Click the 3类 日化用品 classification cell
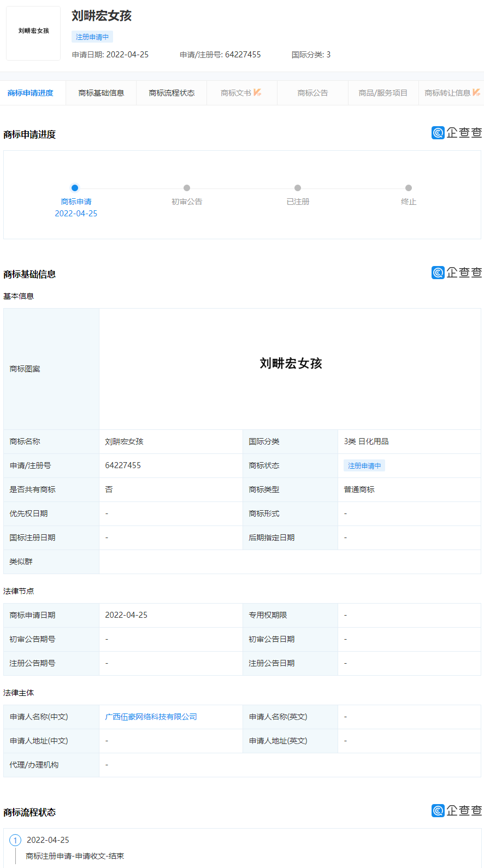 [x=409, y=441]
